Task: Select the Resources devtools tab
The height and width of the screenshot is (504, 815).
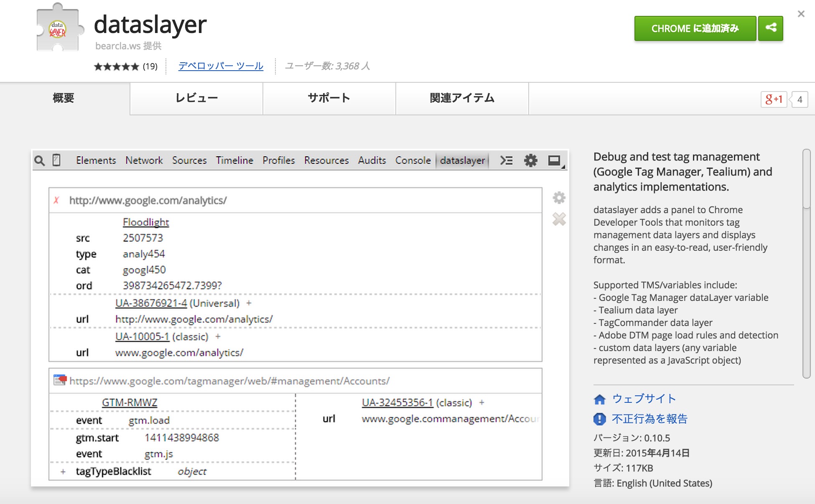Action: (x=326, y=160)
